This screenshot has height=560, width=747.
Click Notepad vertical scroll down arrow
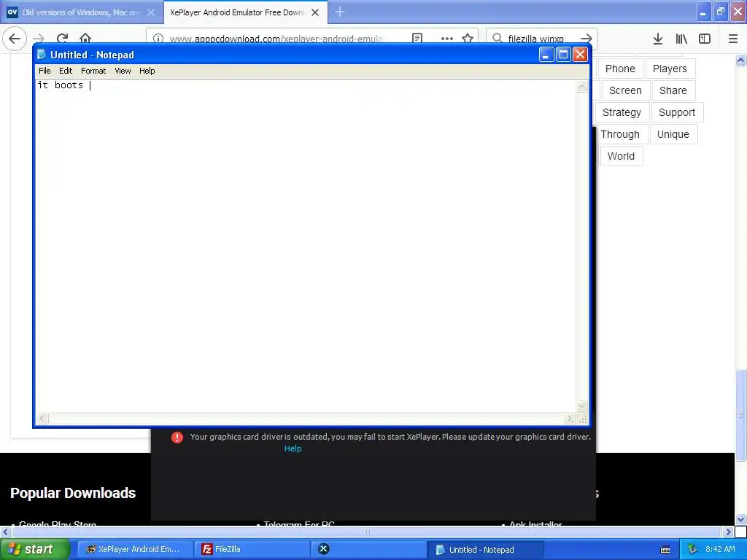pyautogui.click(x=581, y=406)
